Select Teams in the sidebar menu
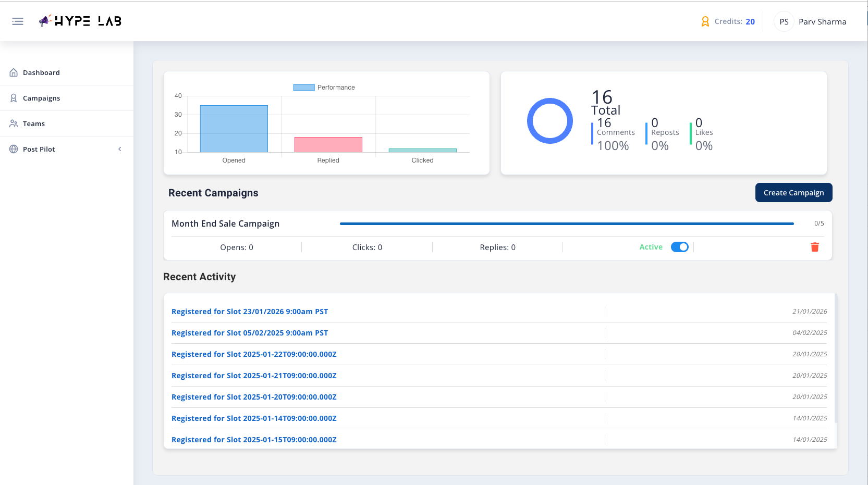The height and width of the screenshot is (485, 868). point(34,123)
